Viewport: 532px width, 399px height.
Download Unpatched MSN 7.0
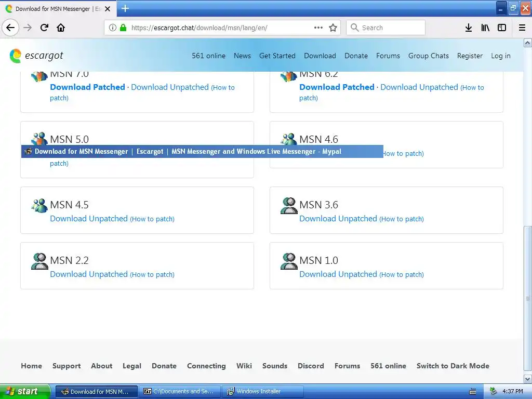pyautogui.click(x=170, y=87)
